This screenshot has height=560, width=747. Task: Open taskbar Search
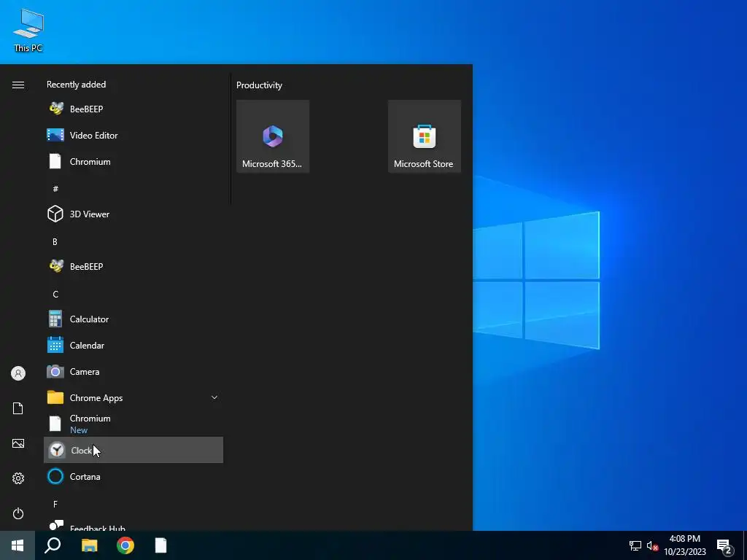[x=53, y=545]
